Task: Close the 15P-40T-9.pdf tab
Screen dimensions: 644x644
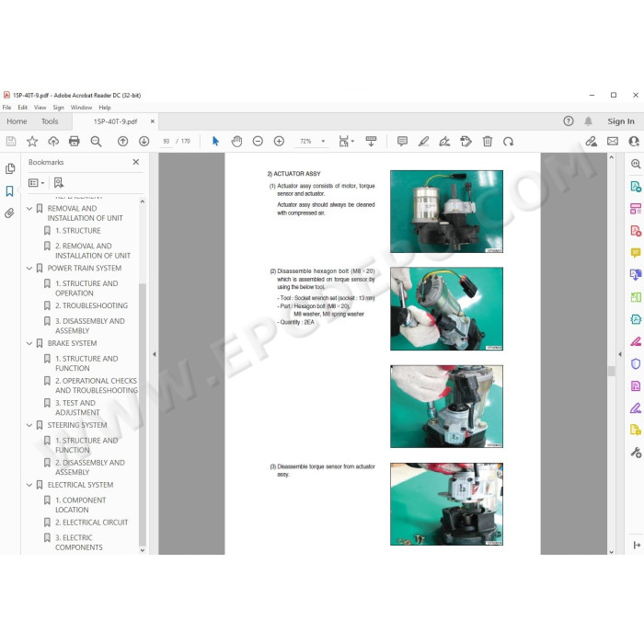Action: tap(153, 121)
